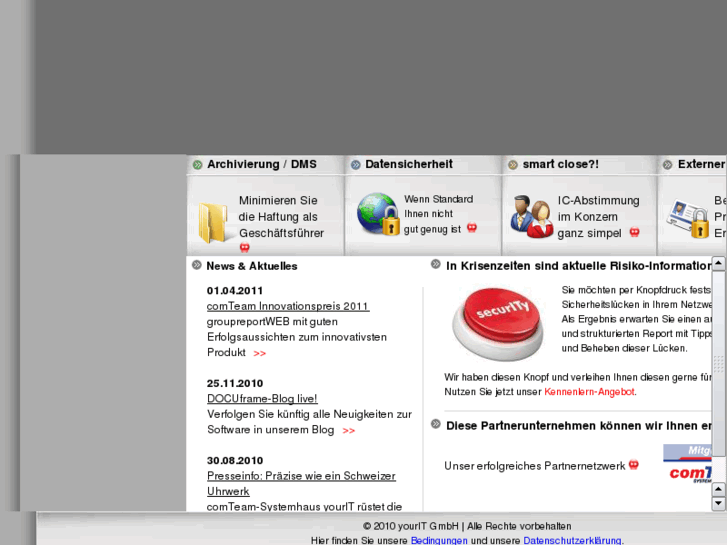
Task: Click the vertical scrollbar thumb
Action: coord(718,364)
